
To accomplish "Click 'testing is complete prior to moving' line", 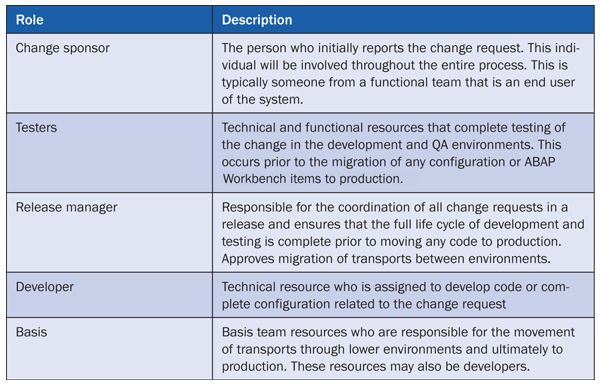I will pos(340,241).
